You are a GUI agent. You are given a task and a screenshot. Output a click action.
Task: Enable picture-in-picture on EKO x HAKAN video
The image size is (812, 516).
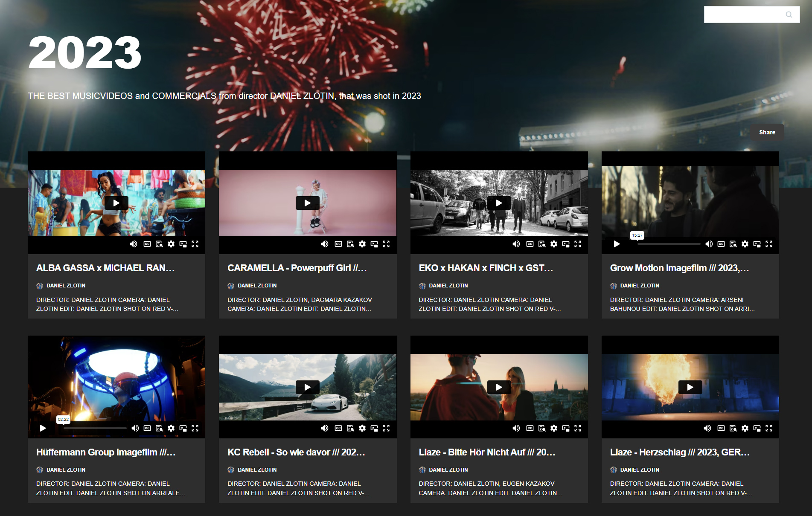click(566, 244)
